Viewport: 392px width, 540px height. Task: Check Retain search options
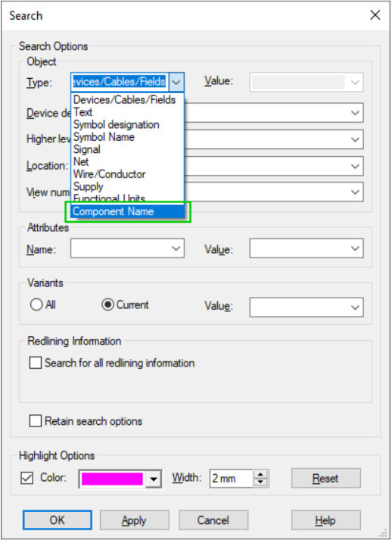pyautogui.click(x=36, y=421)
